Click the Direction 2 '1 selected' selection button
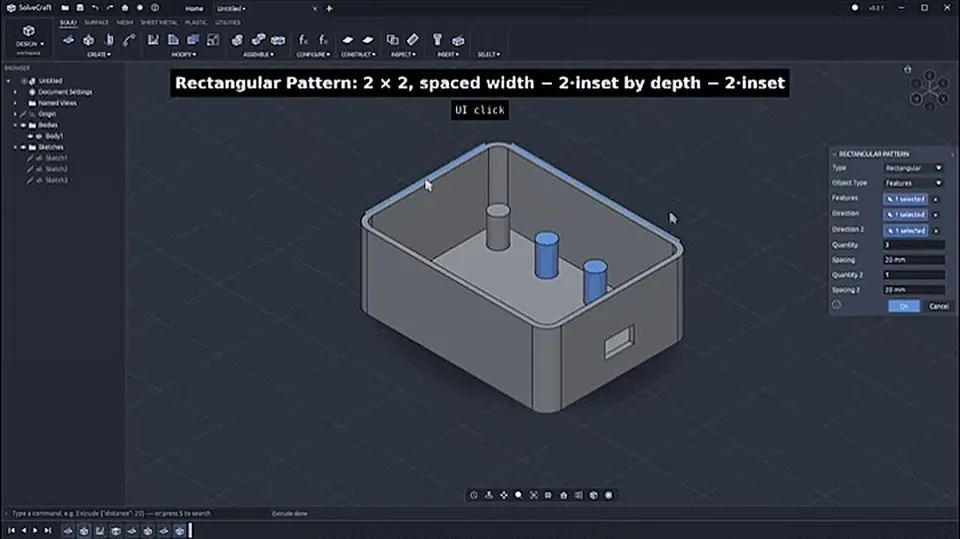 point(905,231)
